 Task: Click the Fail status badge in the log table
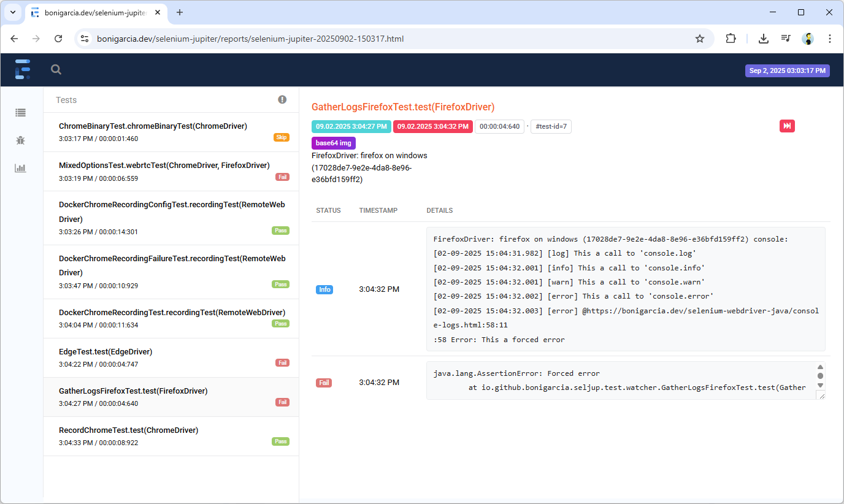coord(324,383)
